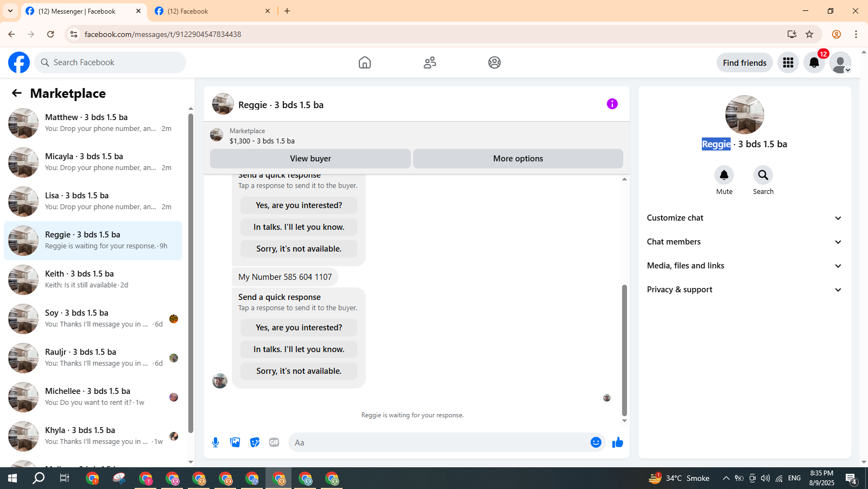Open the Friends icon in top navigation
The height and width of the screenshot is (489, 868).
[430, 62]
